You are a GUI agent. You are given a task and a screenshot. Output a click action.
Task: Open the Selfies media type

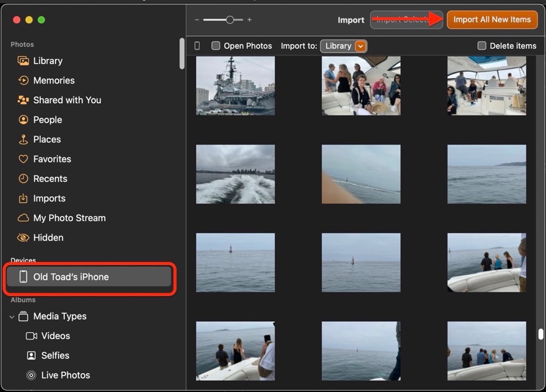[56, 355]
